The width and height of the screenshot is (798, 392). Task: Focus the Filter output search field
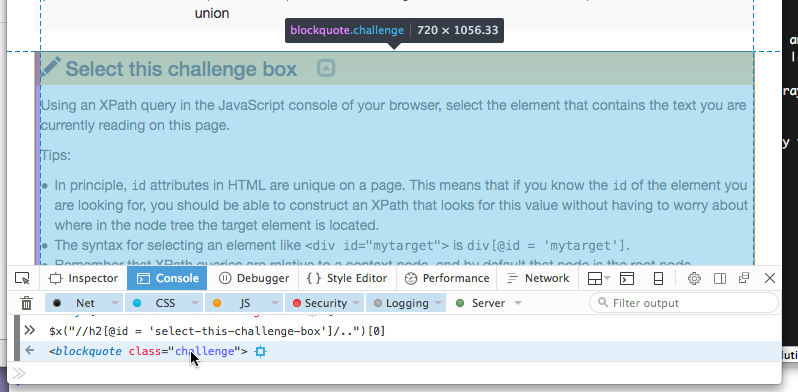coord(683,303)
